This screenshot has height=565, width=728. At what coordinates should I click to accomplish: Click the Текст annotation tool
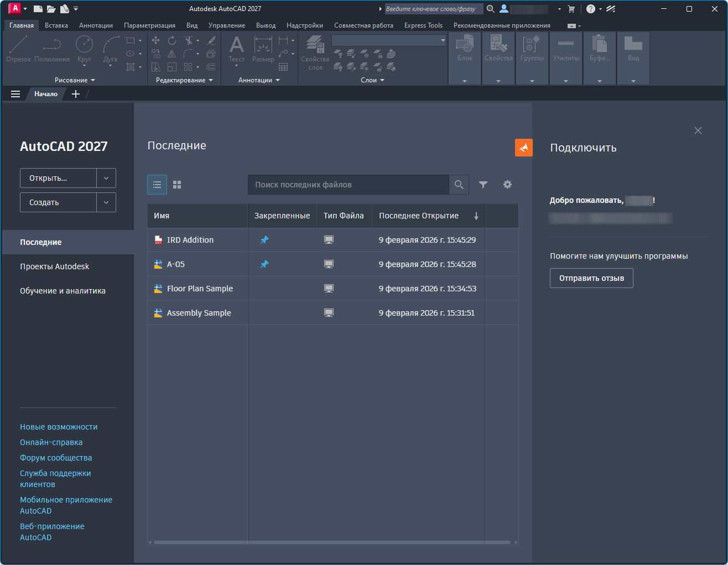tap(236, 49)
